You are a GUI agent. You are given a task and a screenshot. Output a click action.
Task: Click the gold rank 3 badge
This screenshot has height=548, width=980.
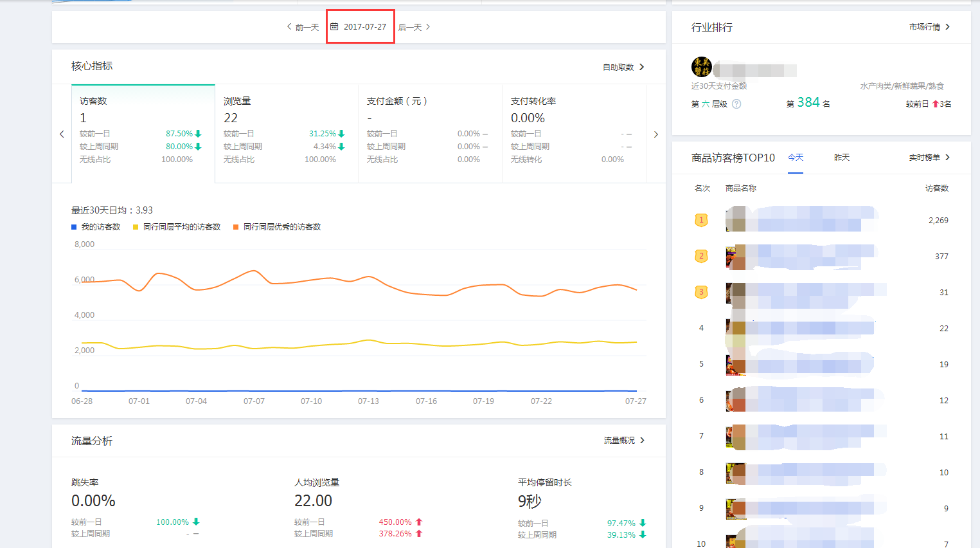[701, 292]
